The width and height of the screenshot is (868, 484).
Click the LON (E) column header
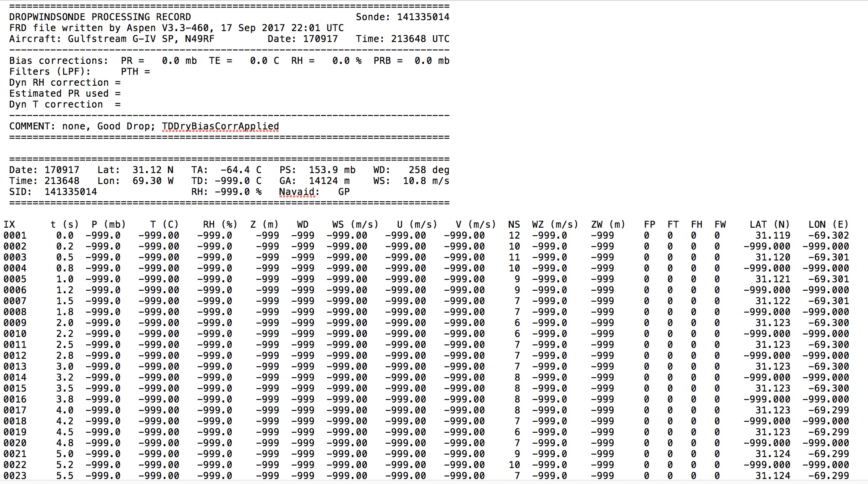click(x=828, y=225)
